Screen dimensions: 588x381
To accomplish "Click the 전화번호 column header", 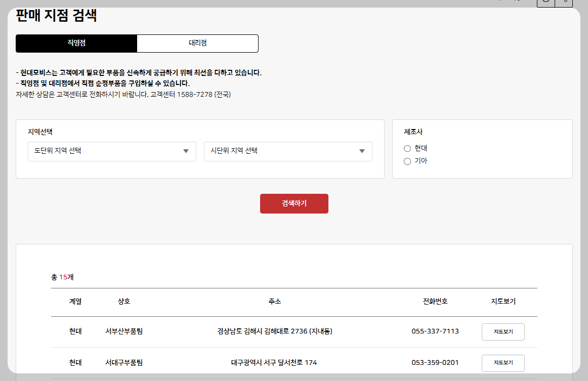I will coord(435,302).
